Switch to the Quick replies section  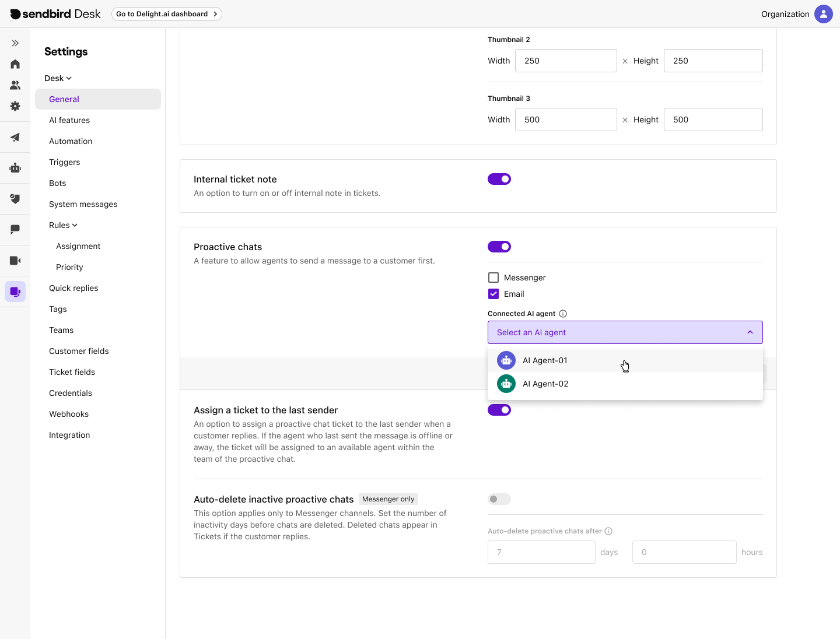point(73,288)
